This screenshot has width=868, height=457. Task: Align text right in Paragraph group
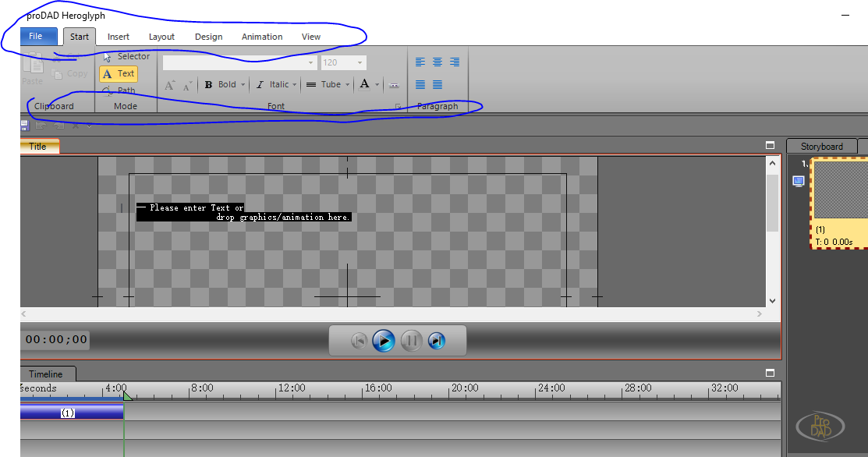(x=455, y=62)
